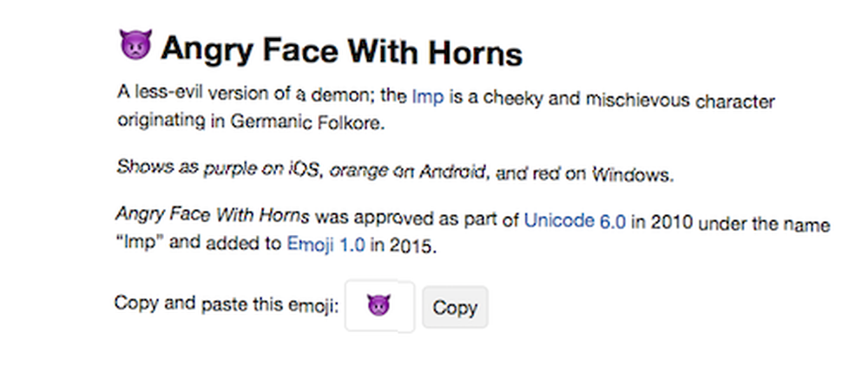Follow the Unicode 6.0 link
This screenshot has width=868, height=385.
tap(575, 221)
